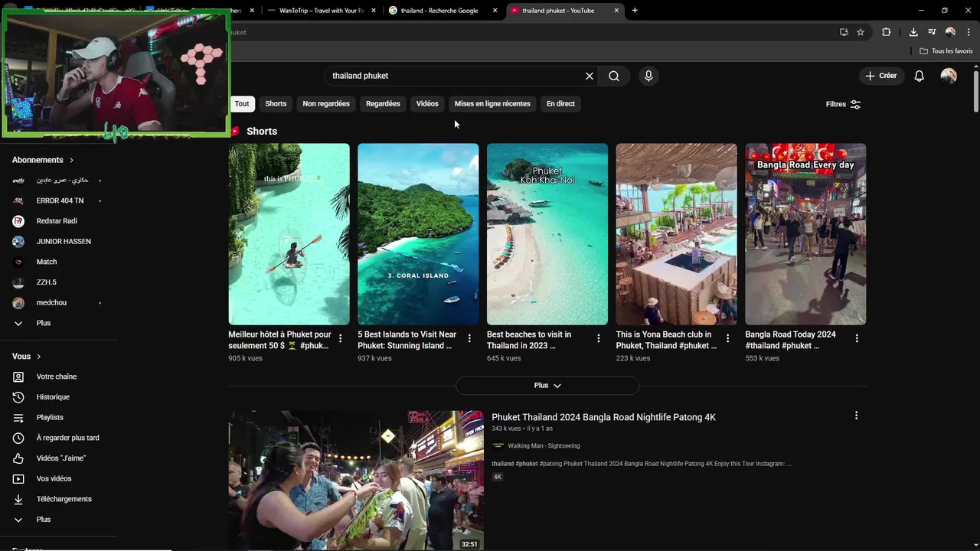
Task: Bookmark this page with star icon
Action: pyautogui.click(x=861, y=32)
